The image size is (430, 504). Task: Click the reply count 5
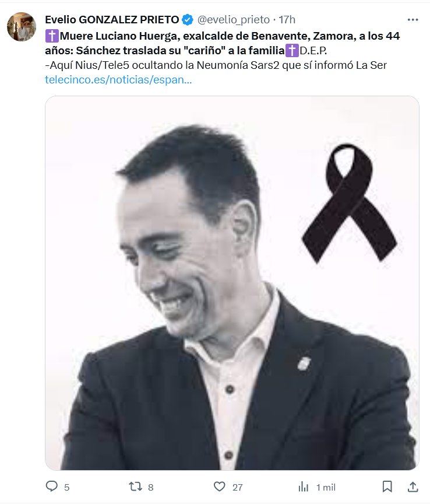(x=67, y=487)
